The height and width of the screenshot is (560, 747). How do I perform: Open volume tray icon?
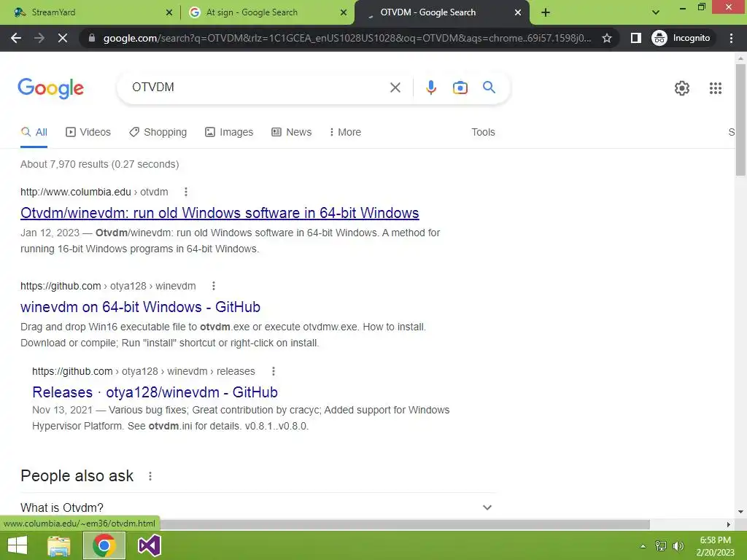[678, 546]
